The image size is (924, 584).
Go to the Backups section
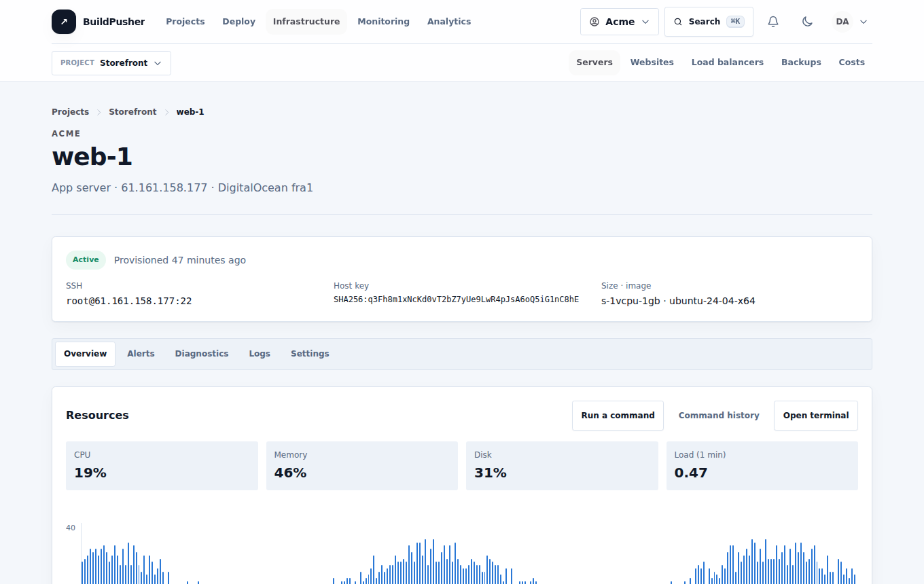click(801, 62)
